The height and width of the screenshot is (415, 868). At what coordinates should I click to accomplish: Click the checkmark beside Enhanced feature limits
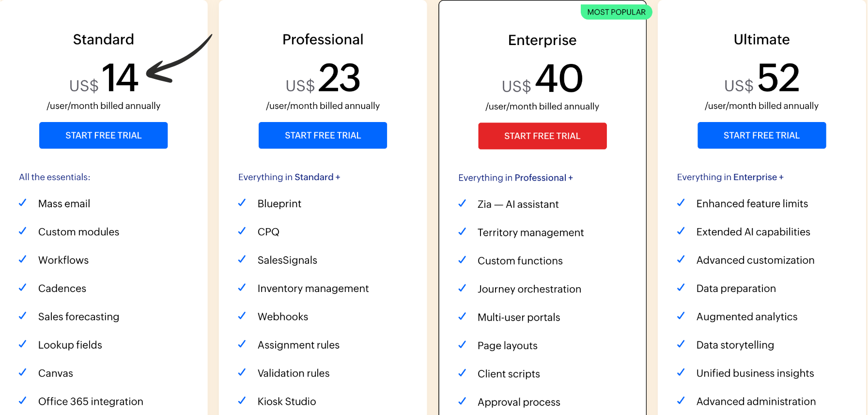[x=681, y=203]
